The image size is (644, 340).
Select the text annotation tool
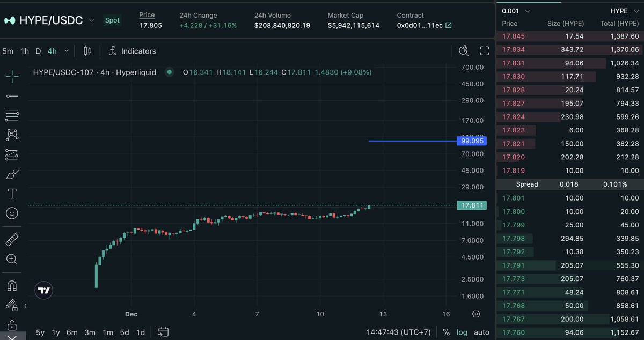tap(12, 194)
